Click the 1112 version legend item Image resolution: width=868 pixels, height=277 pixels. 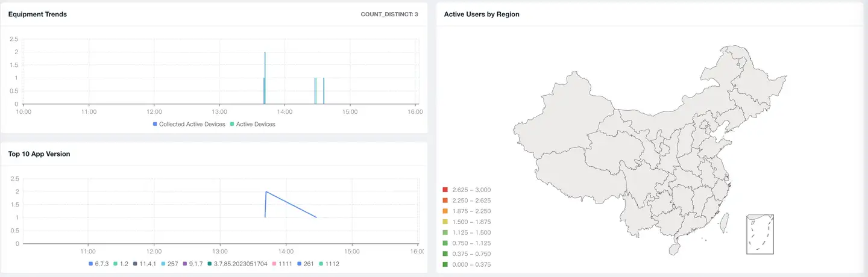coord(330,264)
